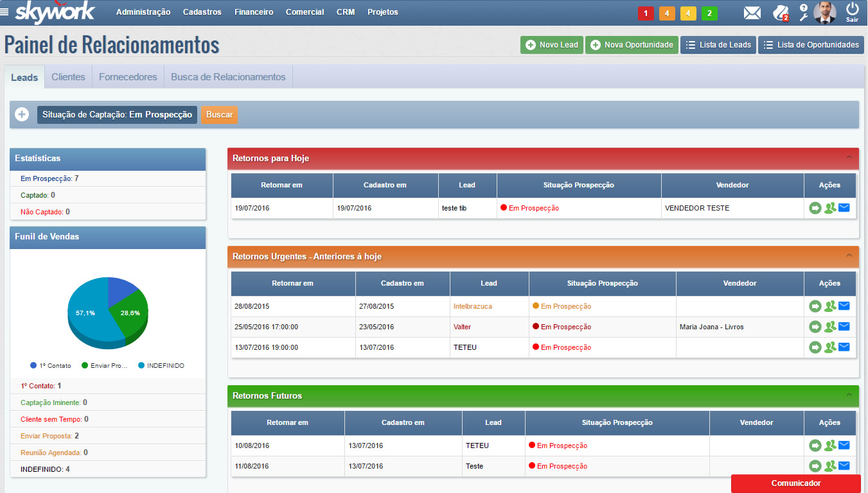Click the Nova Oportunidade button

[x=632, y=45]
